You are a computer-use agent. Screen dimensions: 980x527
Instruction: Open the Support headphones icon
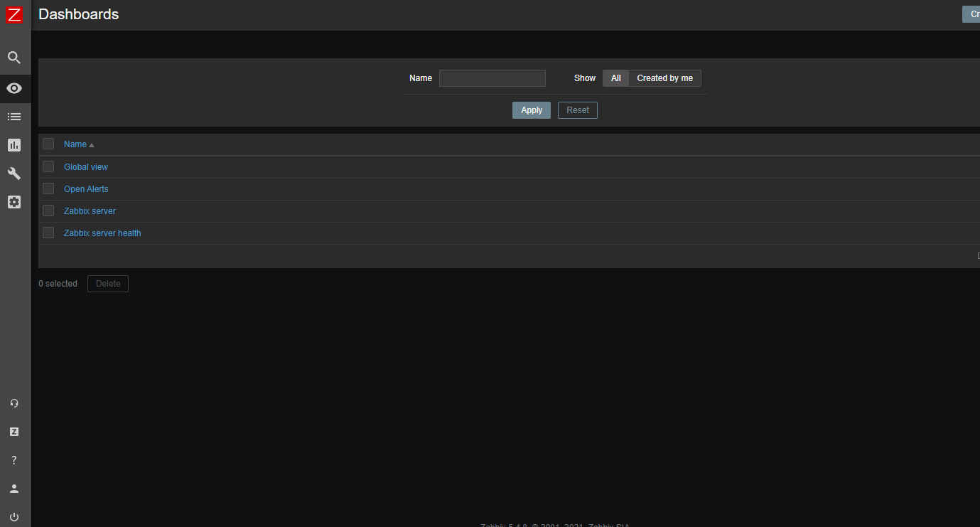(x=14, y=403)
